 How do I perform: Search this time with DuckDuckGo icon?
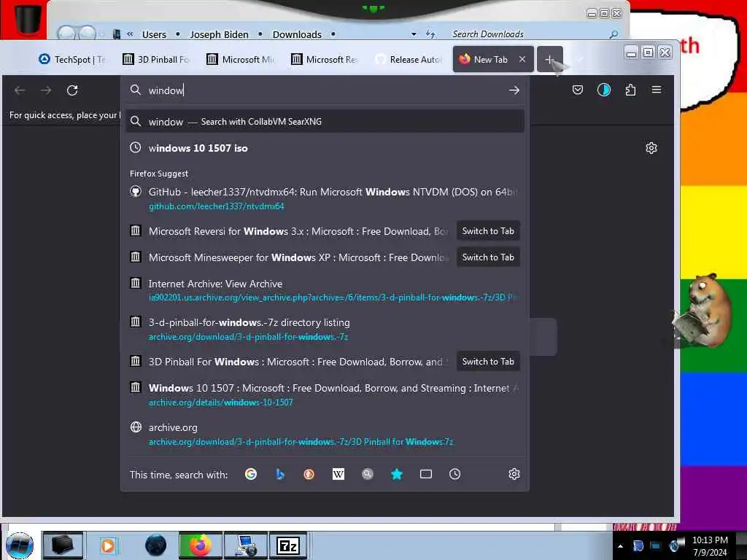[309, 474]
